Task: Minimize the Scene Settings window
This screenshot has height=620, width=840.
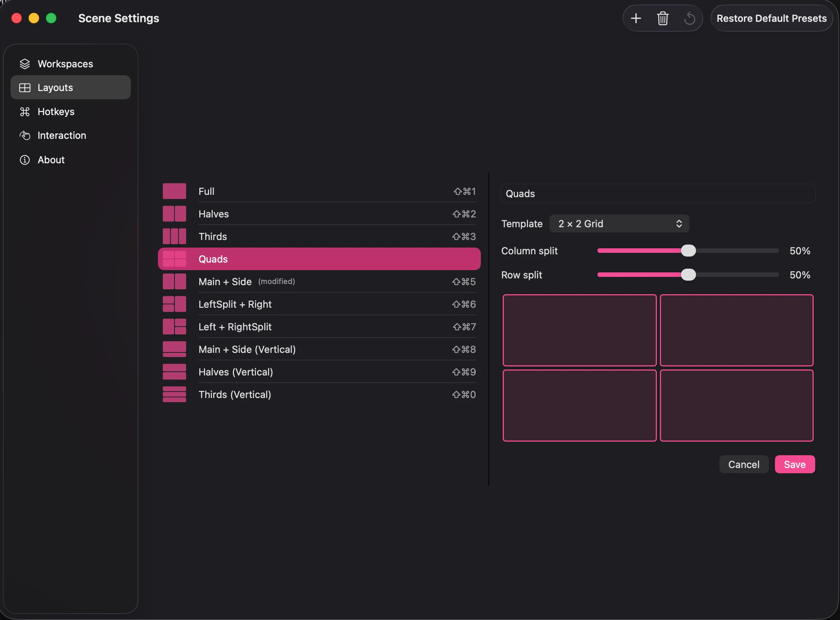Action: coord(34,18)
